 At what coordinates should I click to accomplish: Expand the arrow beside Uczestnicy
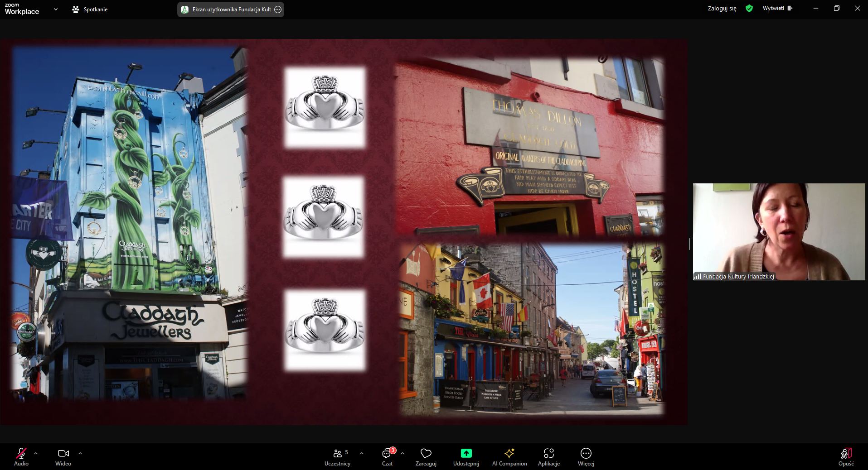[362, 453]
